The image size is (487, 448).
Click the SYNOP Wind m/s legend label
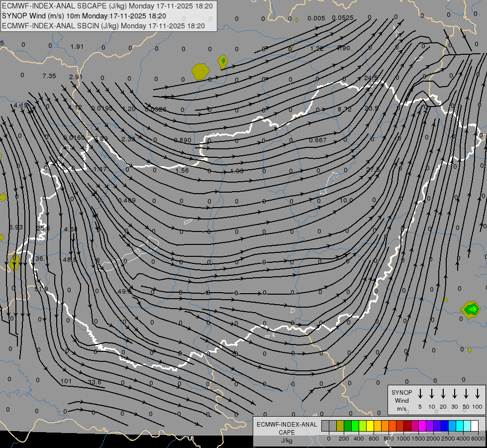click(x=401, y=400)
